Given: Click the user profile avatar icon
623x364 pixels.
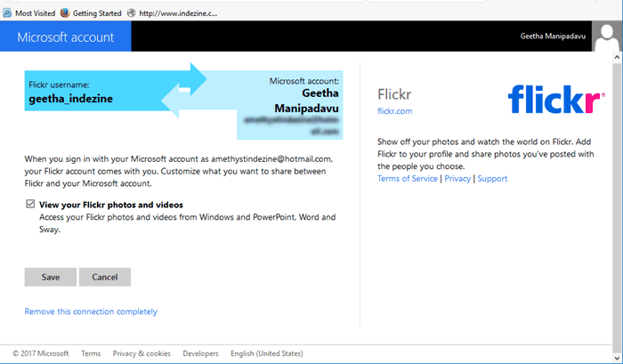Looking at the screenshot, I should (x=606, y=36).
